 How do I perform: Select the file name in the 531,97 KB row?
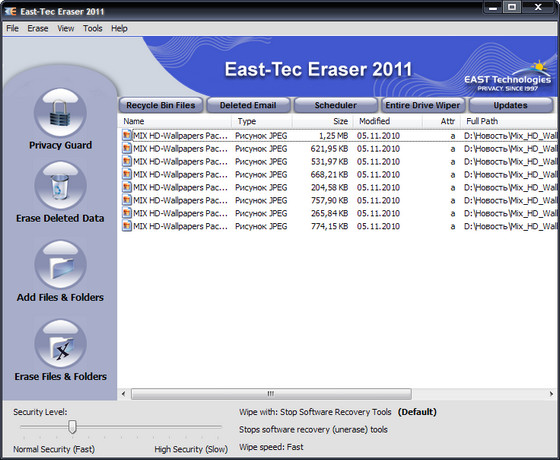[180, 161]
